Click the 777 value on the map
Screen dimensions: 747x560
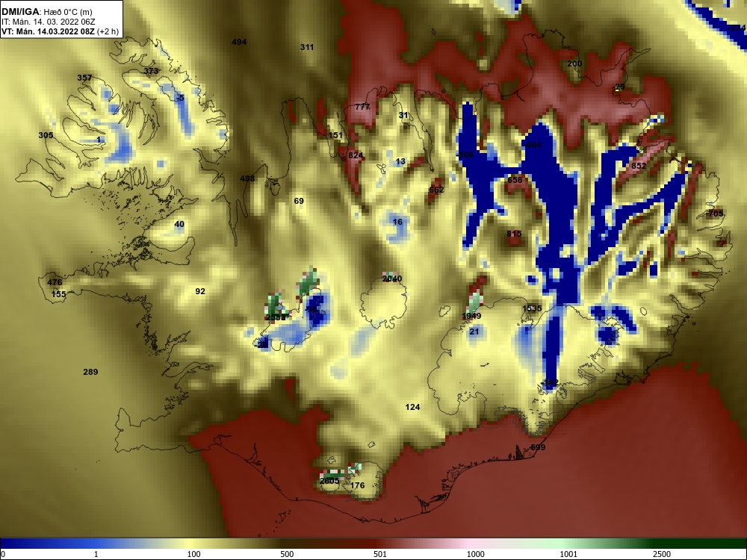click(362, 107)
